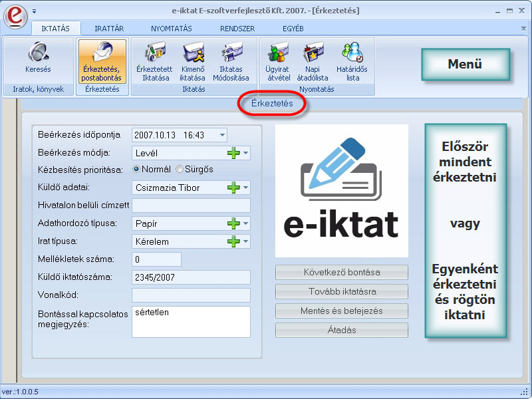Screen dimensions: 532x399
Task: Open Iktatás Módosítása tool
Action: click(x=231, y=62)
